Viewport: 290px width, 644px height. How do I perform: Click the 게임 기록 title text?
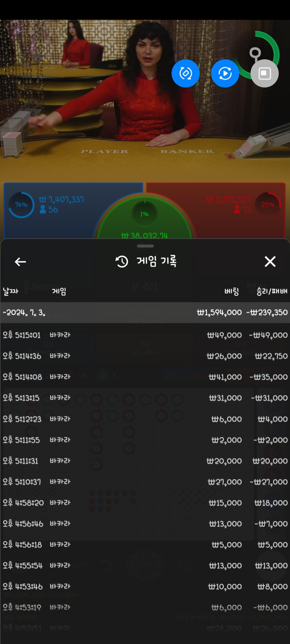point(157,261)
